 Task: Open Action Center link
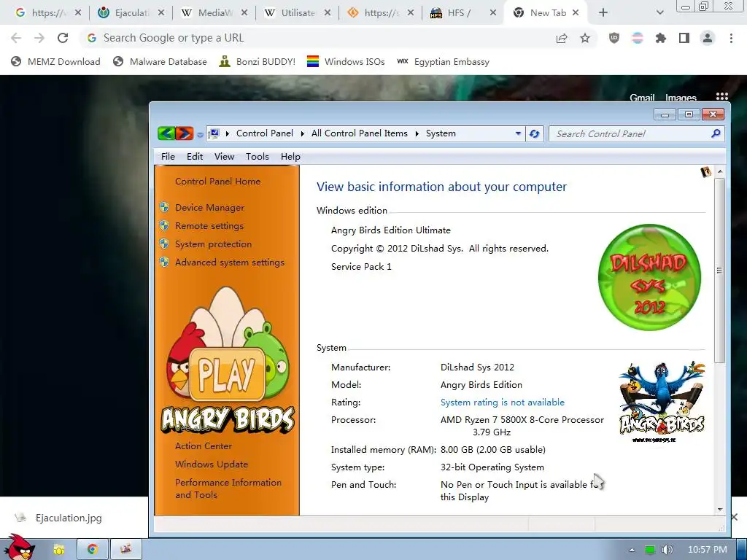pos(204,446)
